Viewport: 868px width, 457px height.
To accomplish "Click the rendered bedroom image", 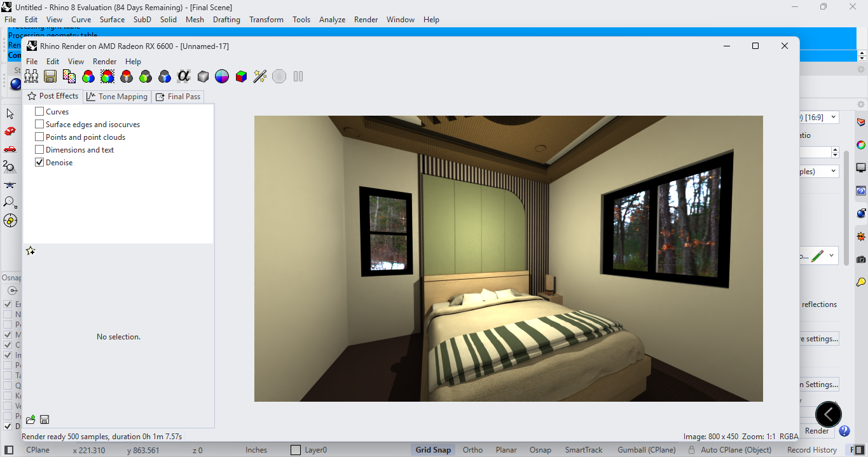I will pos(509,259).
